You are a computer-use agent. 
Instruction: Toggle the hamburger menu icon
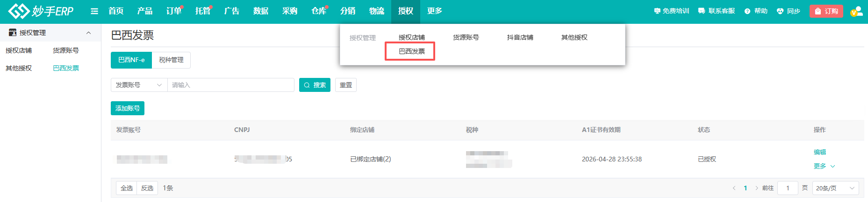[94, 11]
